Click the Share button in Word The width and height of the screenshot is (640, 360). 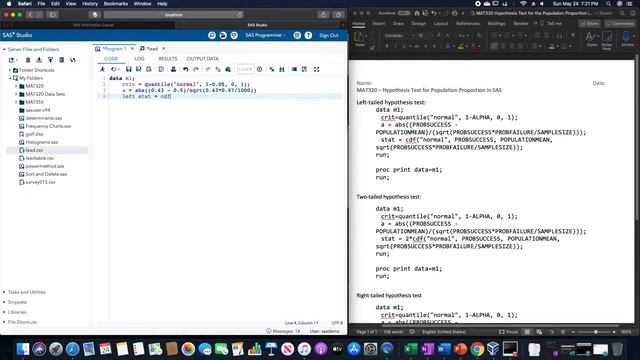tap(590, 24)
